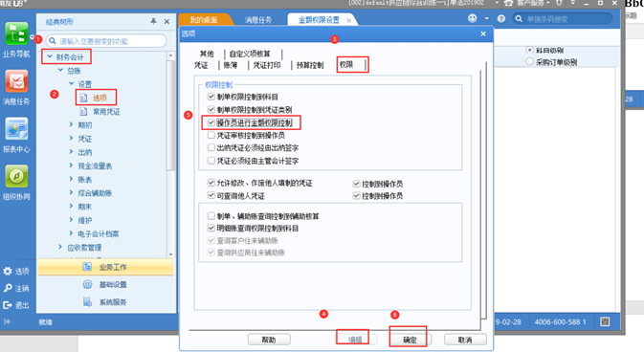Expand the 现金流量表 tree node
Image resolution: width=644 pixels, height=352 pixels.
click(x=71, y=165)
